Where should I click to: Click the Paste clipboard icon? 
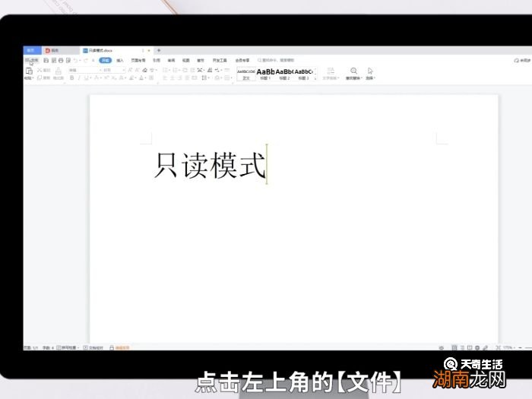[x=29, y=71]
